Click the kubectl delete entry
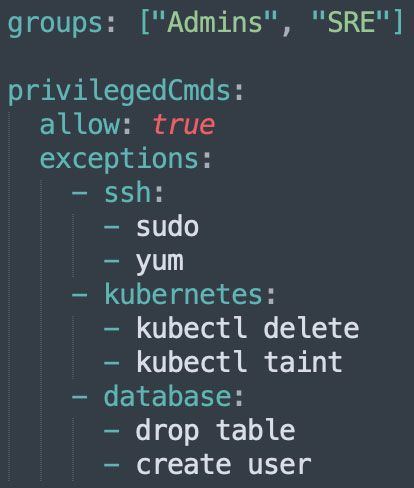 (x=248, y=328)
